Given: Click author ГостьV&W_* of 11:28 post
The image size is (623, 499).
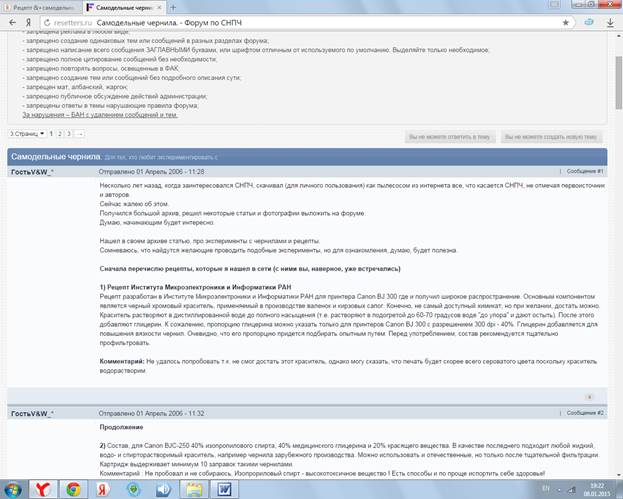Looking at the screenshot, I should 32,172.
